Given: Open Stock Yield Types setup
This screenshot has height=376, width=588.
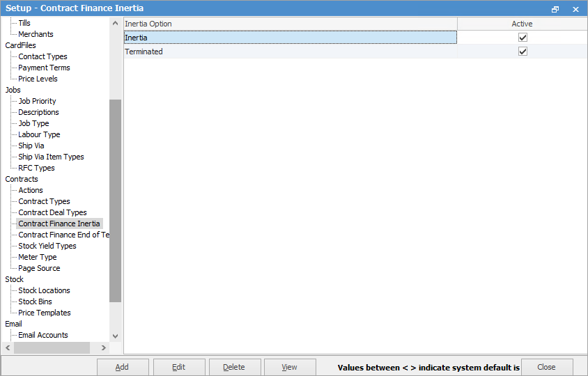Looking at the screenshot, I should [47, 246].
